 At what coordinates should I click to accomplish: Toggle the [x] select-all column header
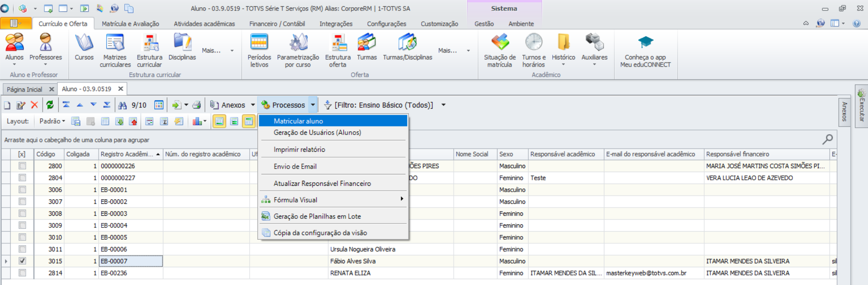tap(22, 154)
